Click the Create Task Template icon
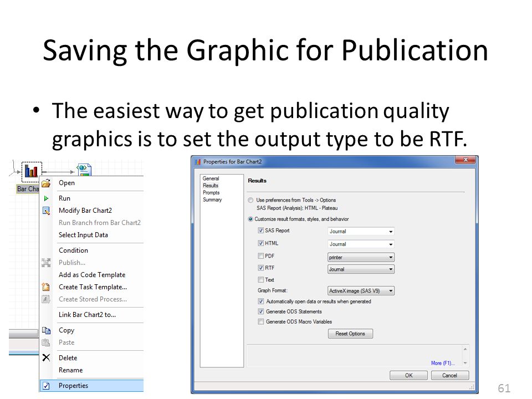The height and width of the screenshot is (399, 532). pyautogui.click(x=46, y=287)
